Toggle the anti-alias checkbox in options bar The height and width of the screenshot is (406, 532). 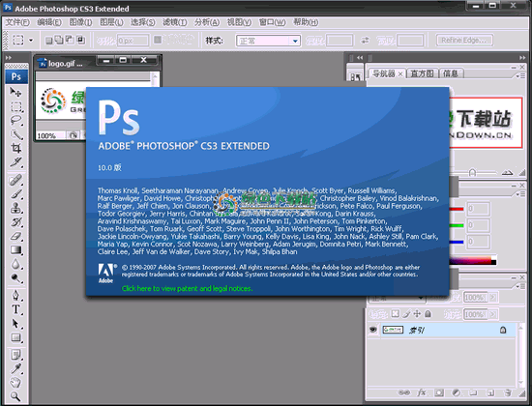[158, 40]
